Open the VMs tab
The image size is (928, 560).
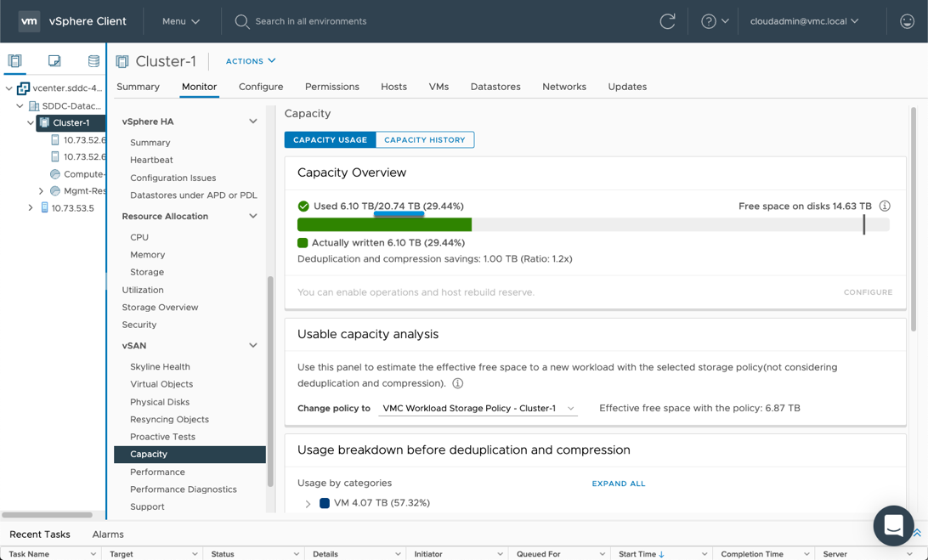pos(439,87)
